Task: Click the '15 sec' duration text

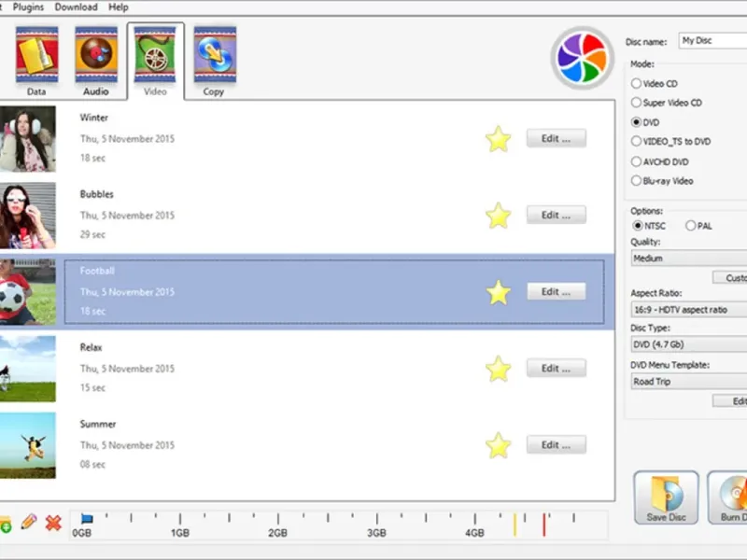Action: click(92, 387)
